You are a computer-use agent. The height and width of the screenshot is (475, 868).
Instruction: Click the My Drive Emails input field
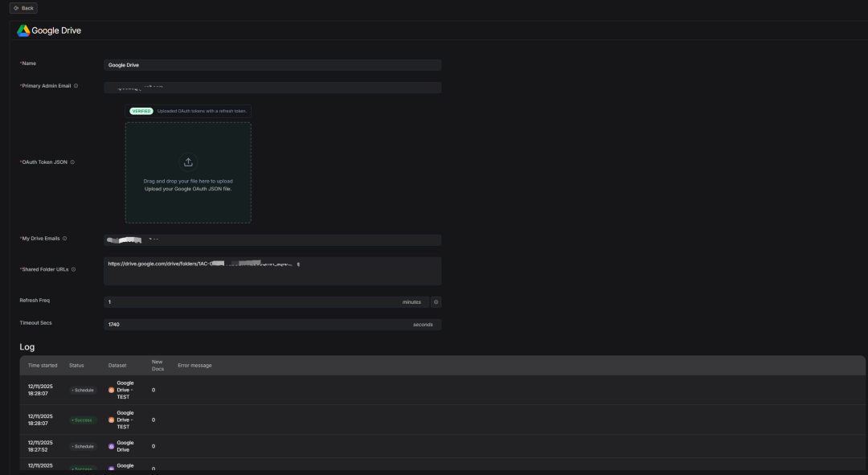pyautogui.click(x=272, y=240)
